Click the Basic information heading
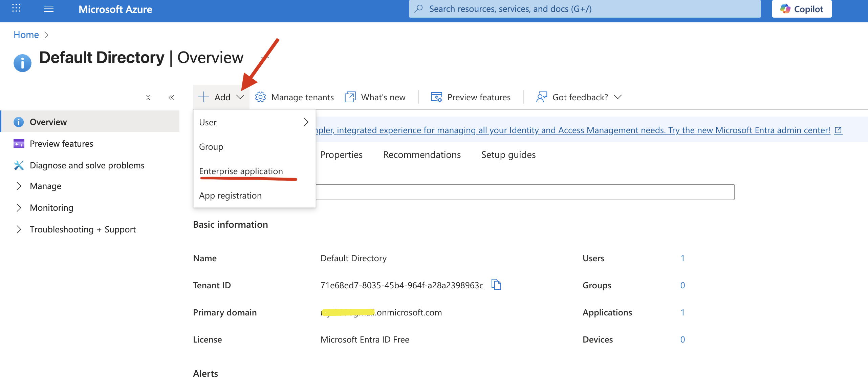 [230, 224]
